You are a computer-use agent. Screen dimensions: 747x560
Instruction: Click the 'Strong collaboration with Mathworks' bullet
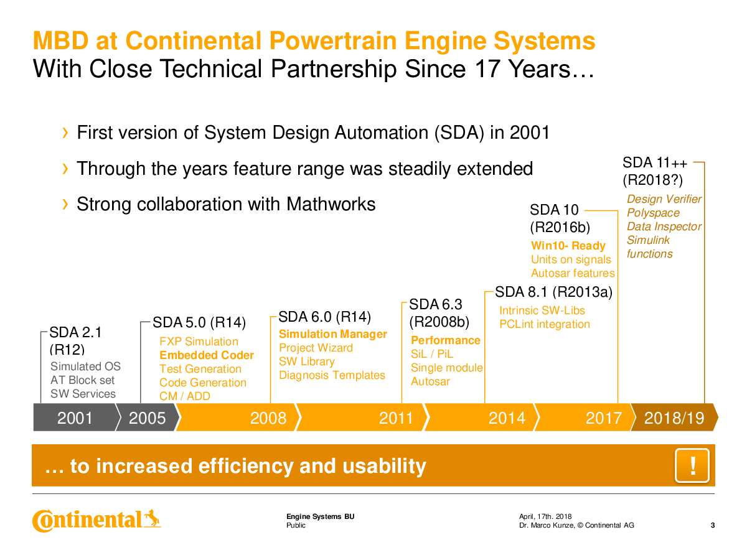click(x=226, y=204)
